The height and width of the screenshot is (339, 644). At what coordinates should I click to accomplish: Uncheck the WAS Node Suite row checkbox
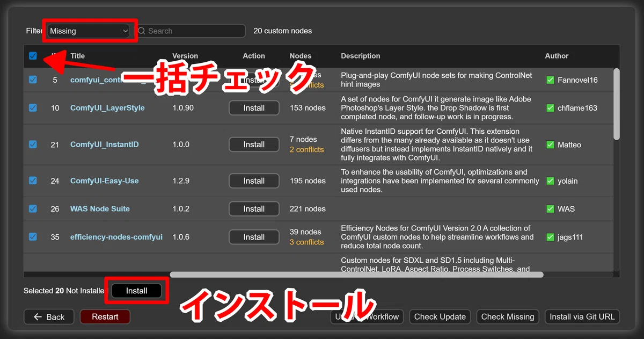click(x=33, y=208)
